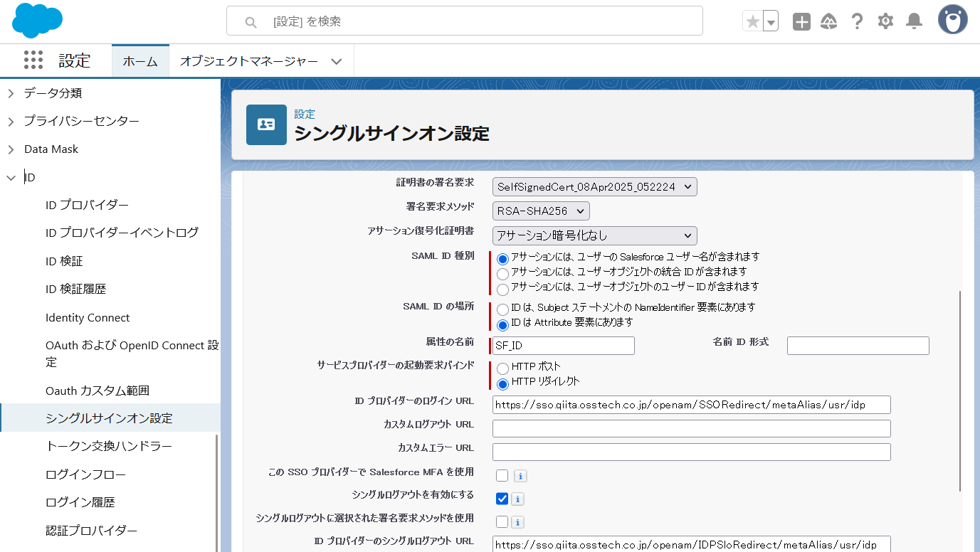980x552 pixels.
Task: Open the オブジェクトマネージャー tab dropdown chevron
Action: pos(337,61)
